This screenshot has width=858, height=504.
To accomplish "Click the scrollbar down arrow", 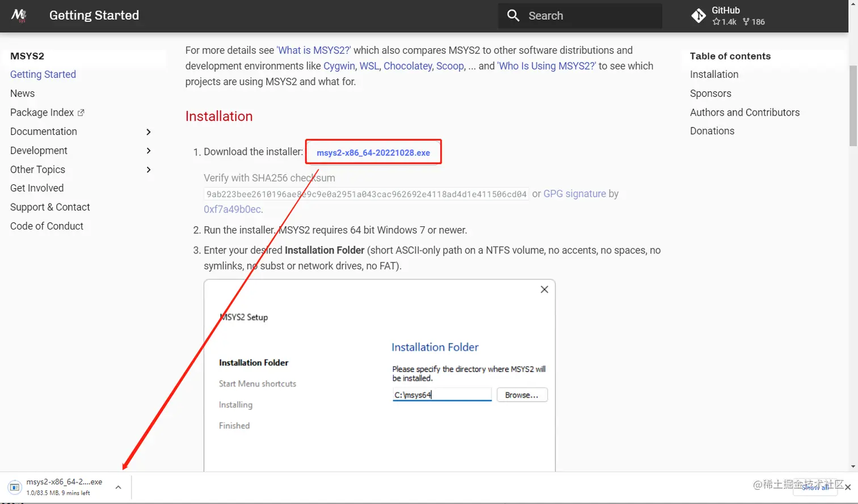I will coord(853,467).
